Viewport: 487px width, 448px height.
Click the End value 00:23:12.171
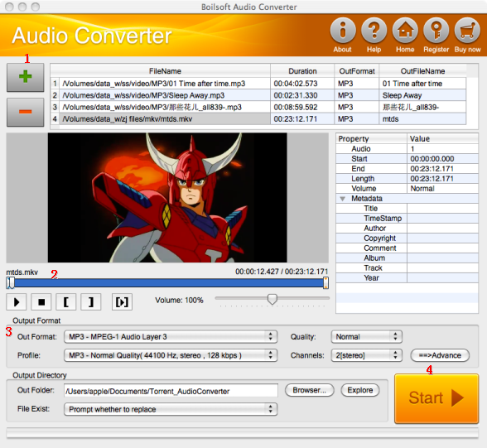(442, 169)
